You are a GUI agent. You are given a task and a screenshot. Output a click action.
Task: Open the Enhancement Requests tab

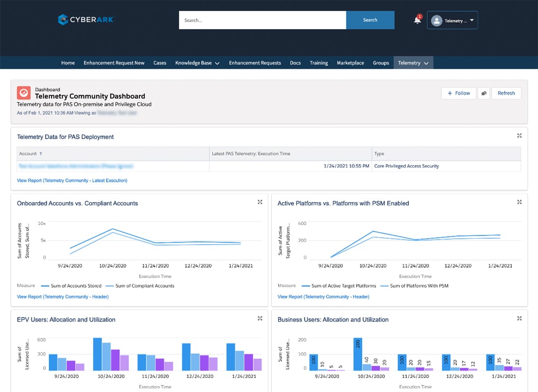(x=254, y=63)
